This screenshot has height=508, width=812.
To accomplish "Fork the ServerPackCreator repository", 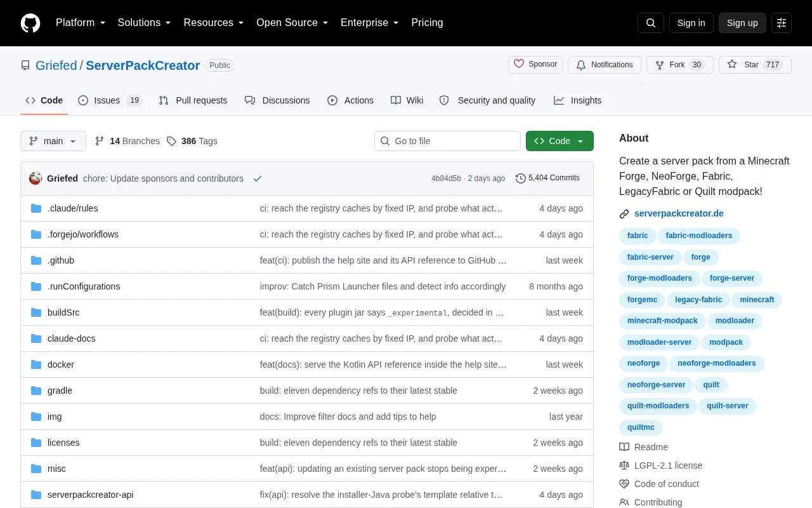I will click(x=680, y=65).
